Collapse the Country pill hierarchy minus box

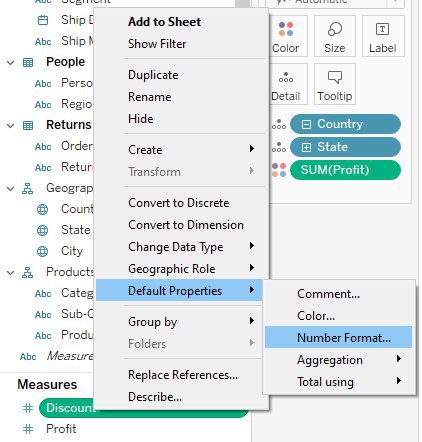pos(306,124)
